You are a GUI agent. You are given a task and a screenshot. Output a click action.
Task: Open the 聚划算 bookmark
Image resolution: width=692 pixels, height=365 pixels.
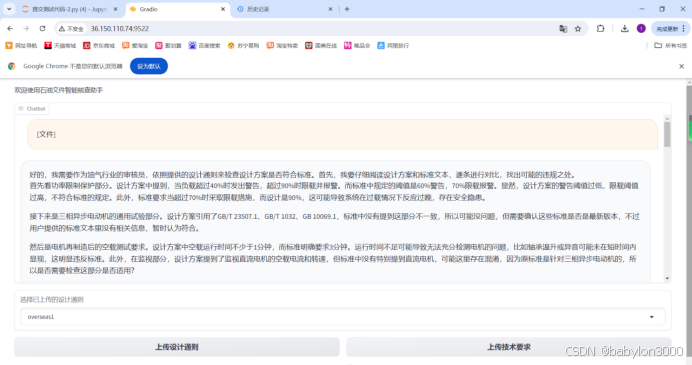tap(168, 45)
